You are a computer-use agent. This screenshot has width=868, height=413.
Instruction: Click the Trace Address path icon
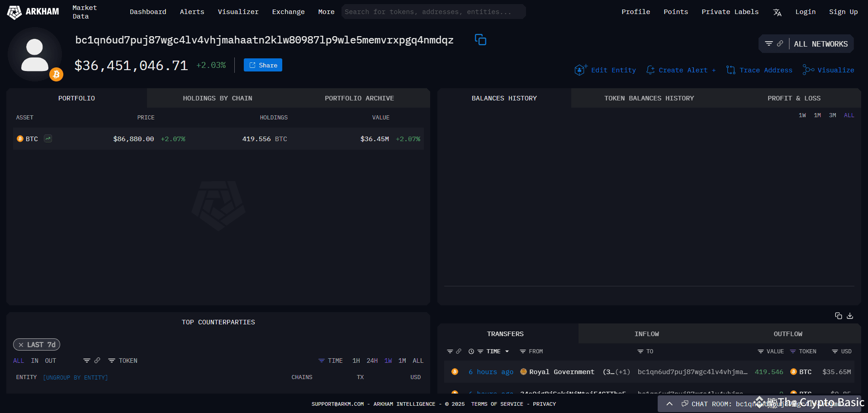click(x=730, y=70)
